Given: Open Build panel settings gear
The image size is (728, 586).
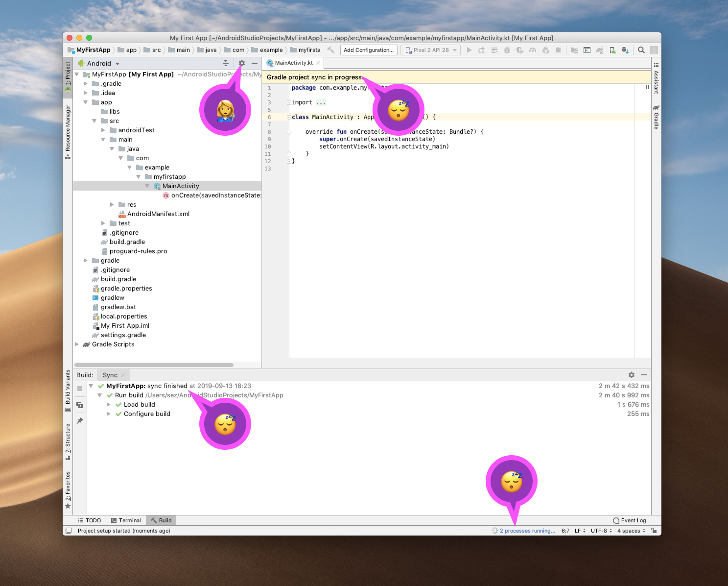Looking at the screenshot, I should (x=632, y=375).
